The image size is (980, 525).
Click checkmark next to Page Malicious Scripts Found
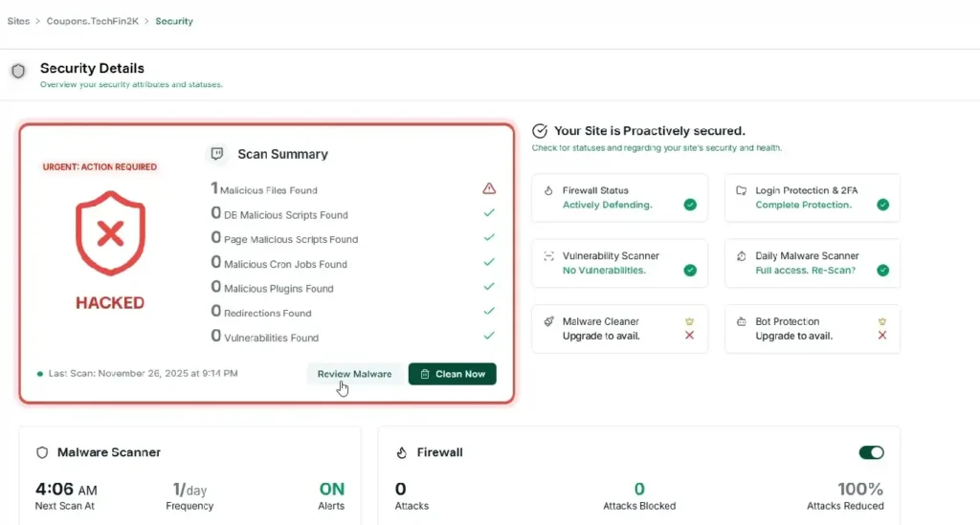pyautogui.click(x=489, y=237)
